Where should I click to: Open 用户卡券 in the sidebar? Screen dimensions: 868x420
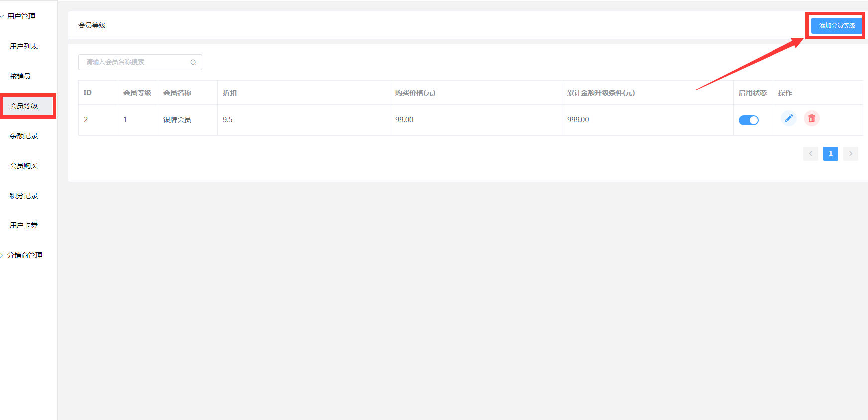click(x=24, y=225)
